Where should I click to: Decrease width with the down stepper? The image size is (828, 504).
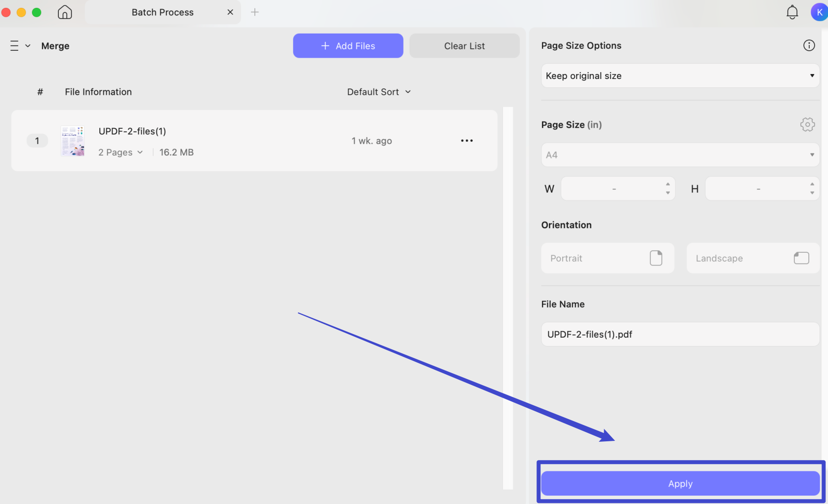point(668,193)
